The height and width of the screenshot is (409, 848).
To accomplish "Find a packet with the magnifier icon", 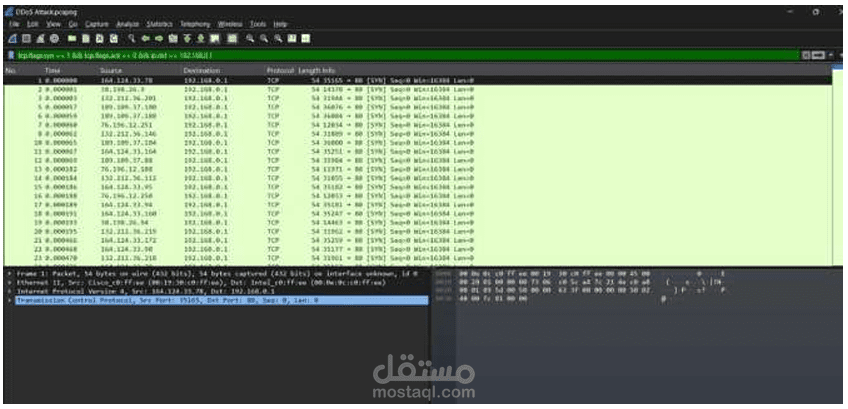I will click(131, 38).
